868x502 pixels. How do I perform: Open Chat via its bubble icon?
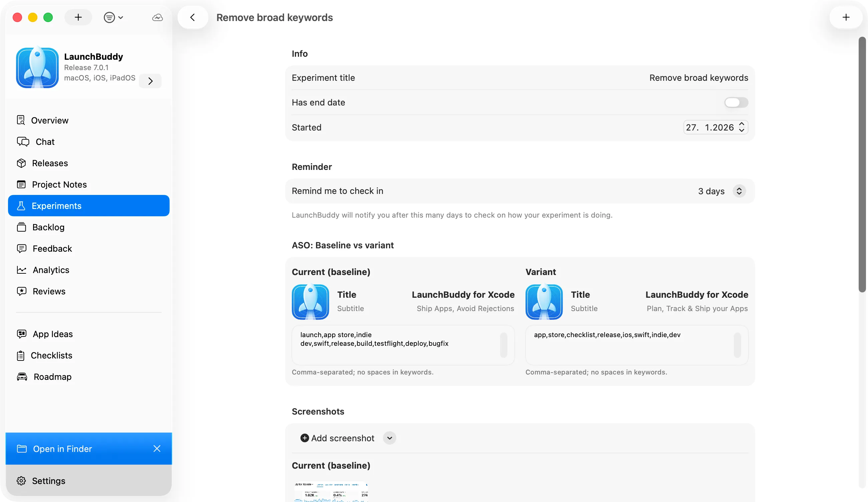click(23, 142)
